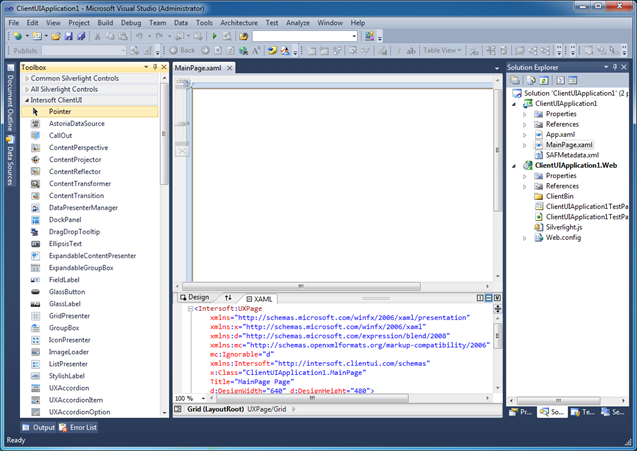Open the Document Outline side tab

click(11, 98)
